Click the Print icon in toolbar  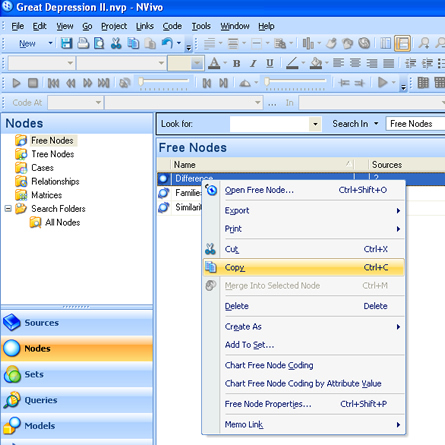coord(83,44)
